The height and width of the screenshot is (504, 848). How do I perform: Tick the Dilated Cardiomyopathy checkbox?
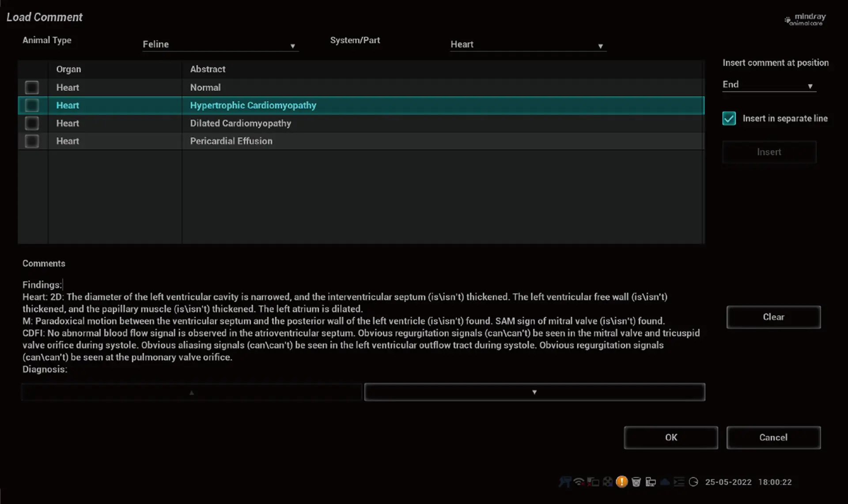click(32, 123)
